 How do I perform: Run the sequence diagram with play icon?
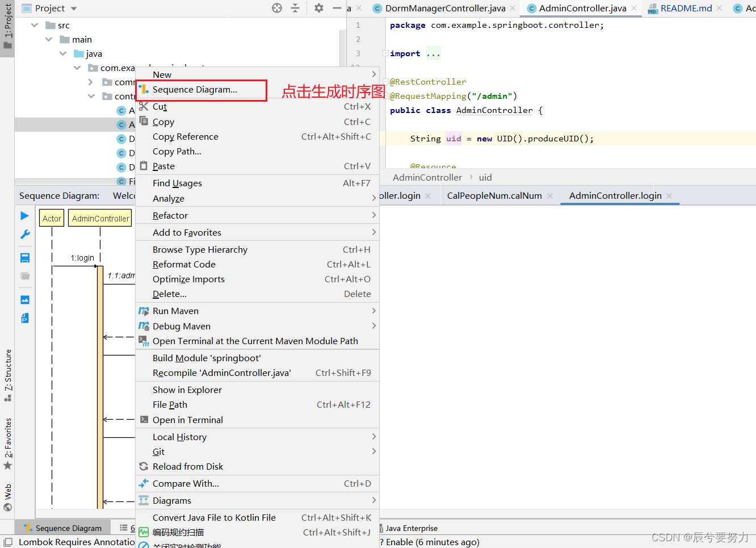[x=25, y=216]
